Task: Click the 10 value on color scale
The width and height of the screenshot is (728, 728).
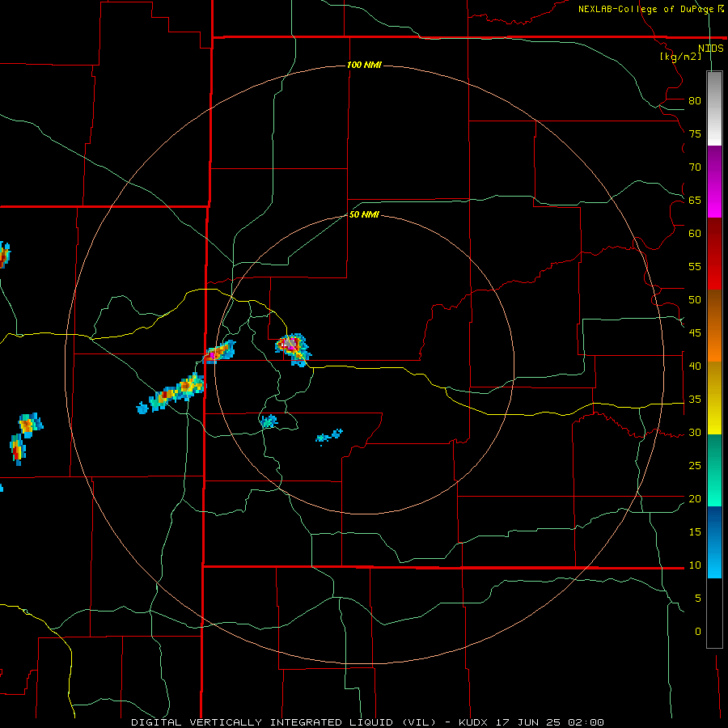Action: 695,565
